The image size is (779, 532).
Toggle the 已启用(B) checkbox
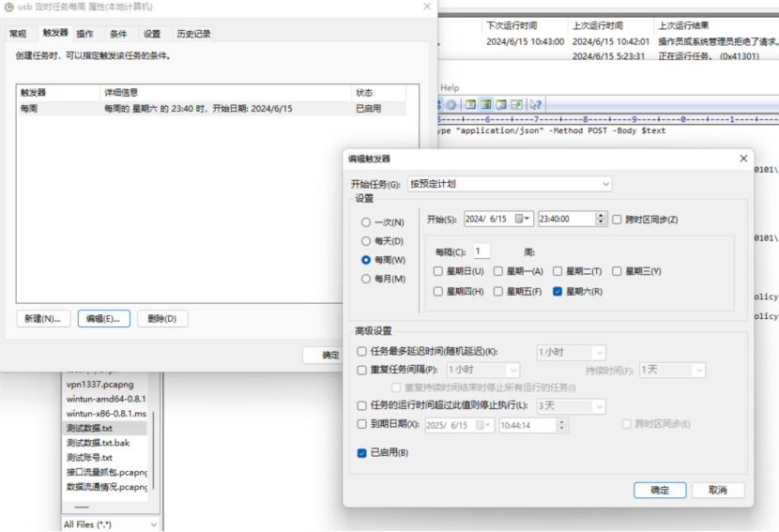(361, 453)
